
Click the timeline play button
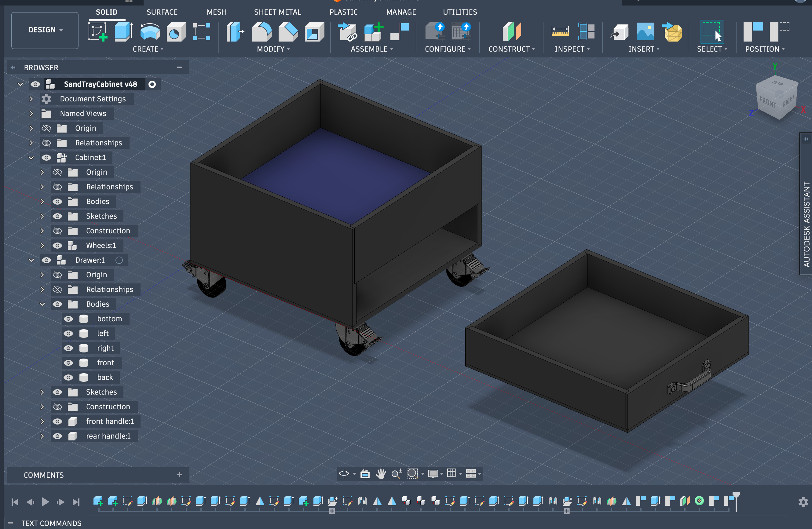(x=45, y=502)
